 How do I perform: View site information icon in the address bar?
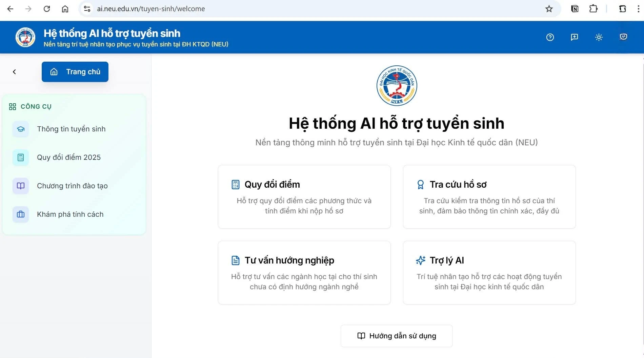[x=87, y=9]
